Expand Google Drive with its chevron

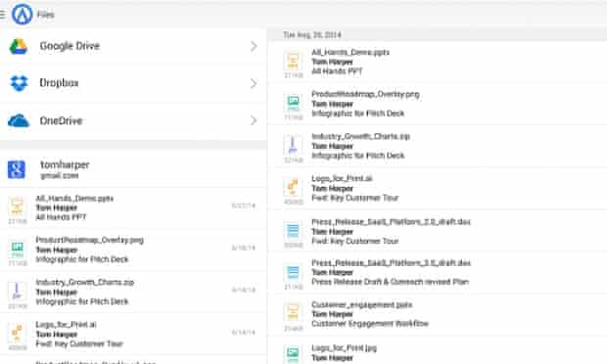coord(254,46)
